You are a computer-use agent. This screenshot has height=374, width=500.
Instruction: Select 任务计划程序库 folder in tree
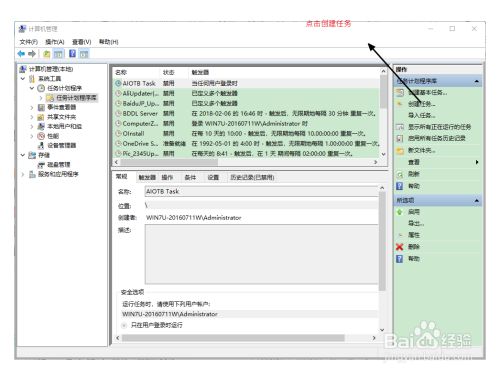pos(76,98)
